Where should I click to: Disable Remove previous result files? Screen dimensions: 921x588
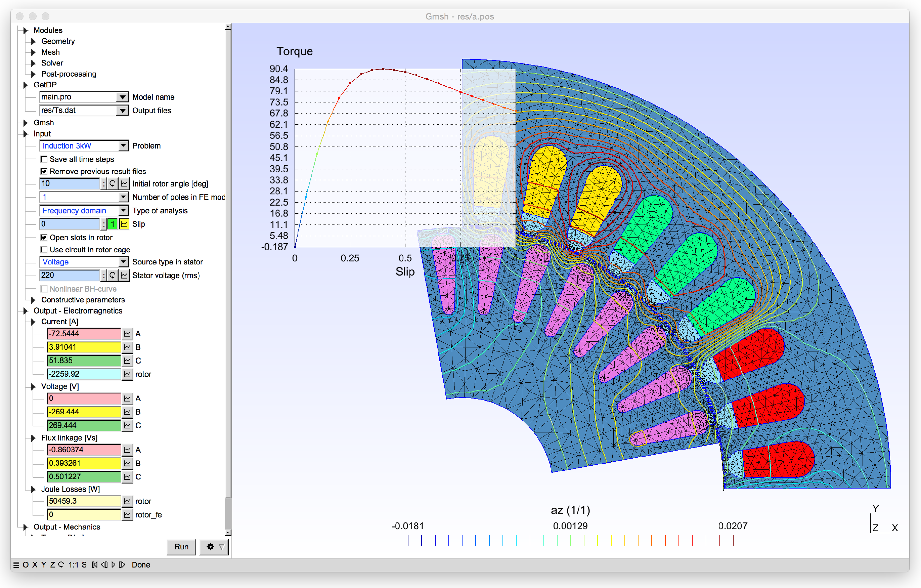pyautogui.click(x=44, y=171)
